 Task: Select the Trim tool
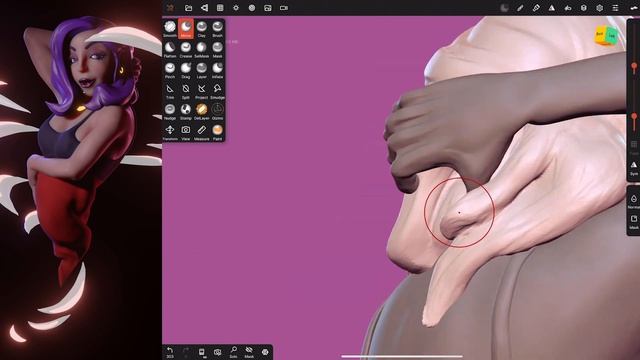(x=170, y=91)
